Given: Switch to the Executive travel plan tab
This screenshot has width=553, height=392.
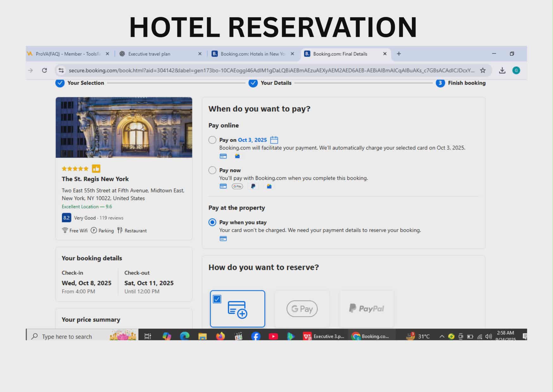Looking at the screenshot, I should (x=149, y=54).
